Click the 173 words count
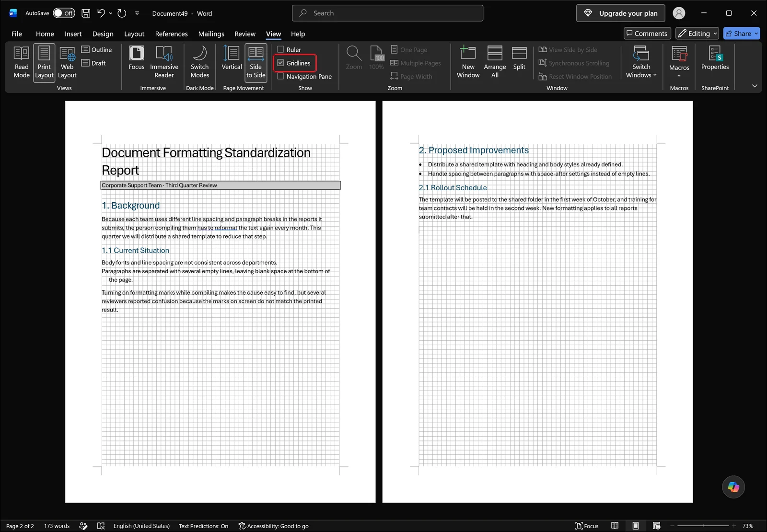Screen dimensions: 767x532 (57, 526)
